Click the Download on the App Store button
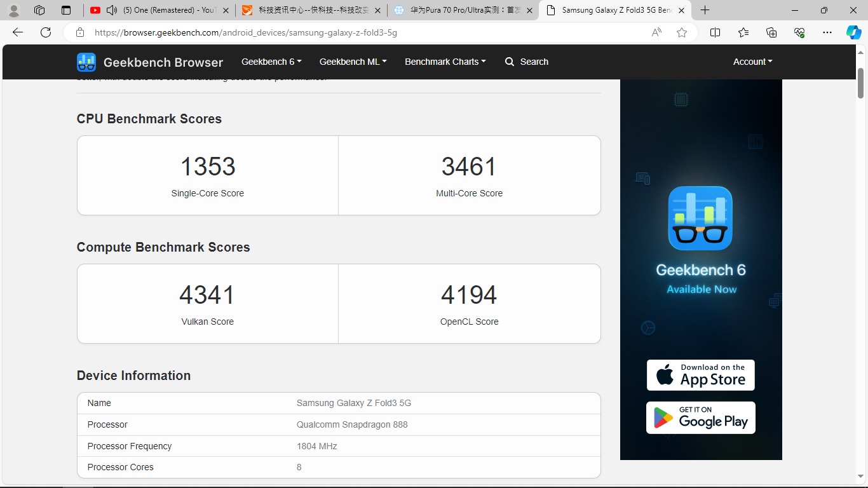868x488 pixels. pos(700,375)
